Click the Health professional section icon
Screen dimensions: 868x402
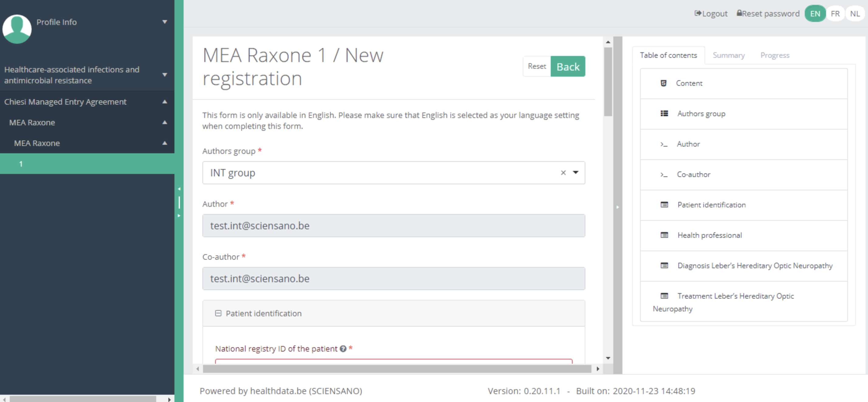(664, 235)
